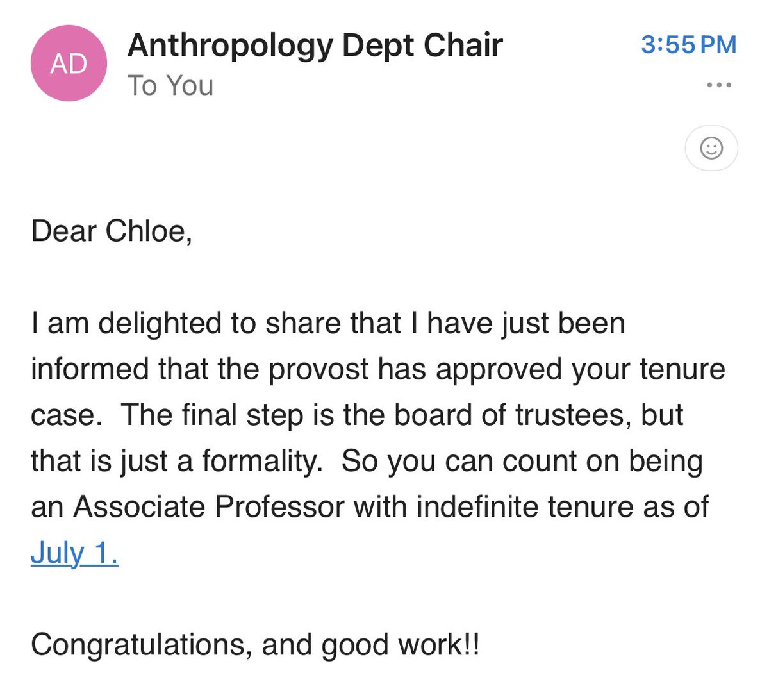Expand the "To You" recipient details
The image size is (769, 700).
point(170,85)
